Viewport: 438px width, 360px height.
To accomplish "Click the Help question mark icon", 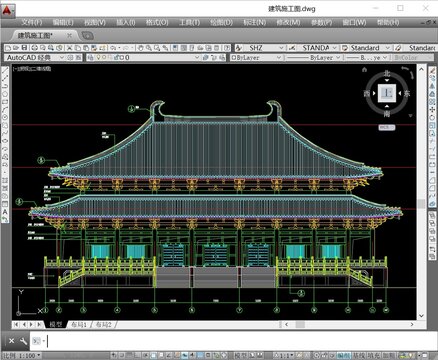I will (227, 48).
